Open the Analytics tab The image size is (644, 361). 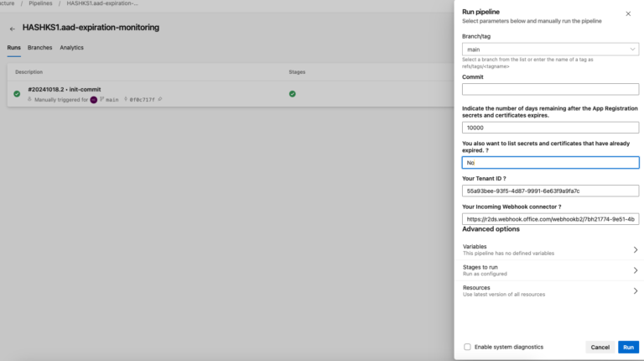(x=71, y=48)
